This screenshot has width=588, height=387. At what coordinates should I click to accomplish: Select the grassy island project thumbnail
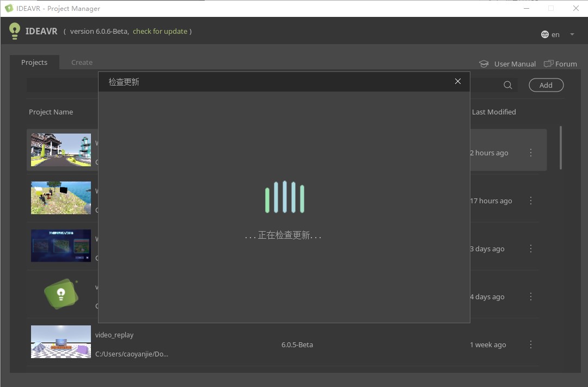click(61, 198)
